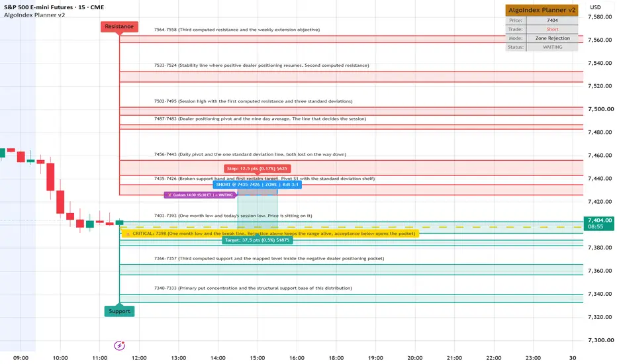Click the 20:00 time axis label
The width and height of the screenshot is (617, 364).
point(414,358)
